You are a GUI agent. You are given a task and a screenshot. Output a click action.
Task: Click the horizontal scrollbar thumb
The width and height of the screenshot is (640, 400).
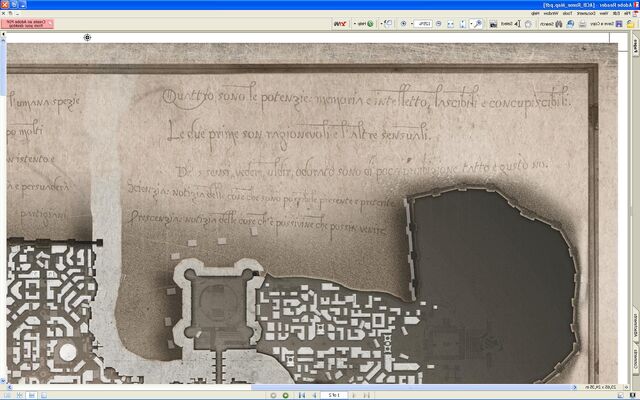pyautogui.click(x=411, y=387)
